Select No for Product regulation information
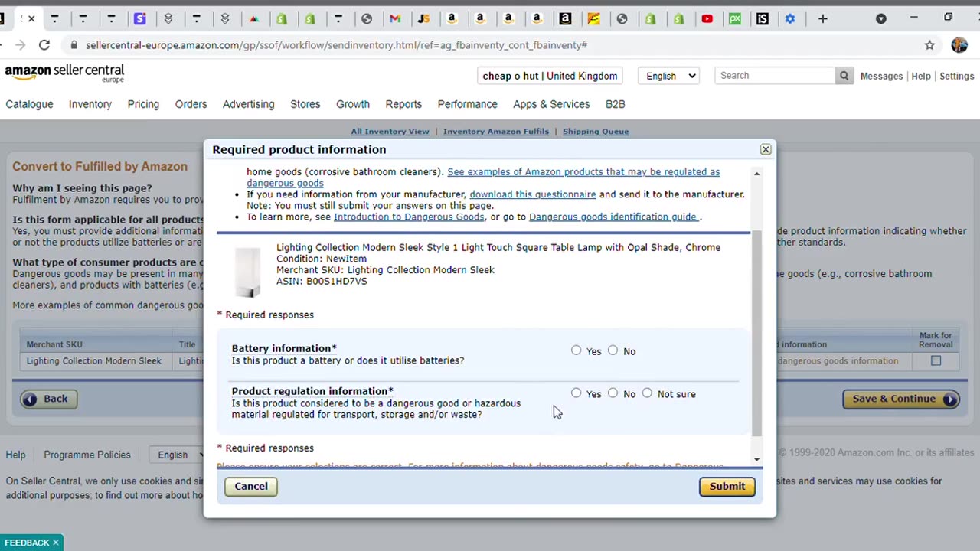 click(612, 393)
